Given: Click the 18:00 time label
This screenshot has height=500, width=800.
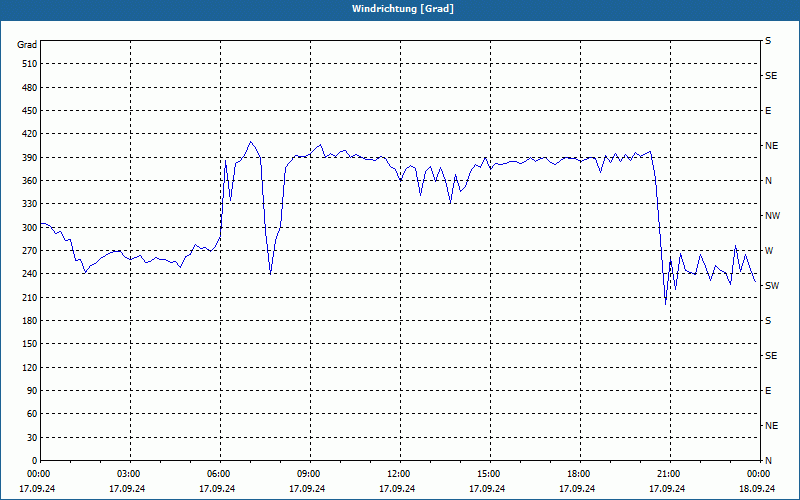Looking at the screenshot, I should 578,473.
